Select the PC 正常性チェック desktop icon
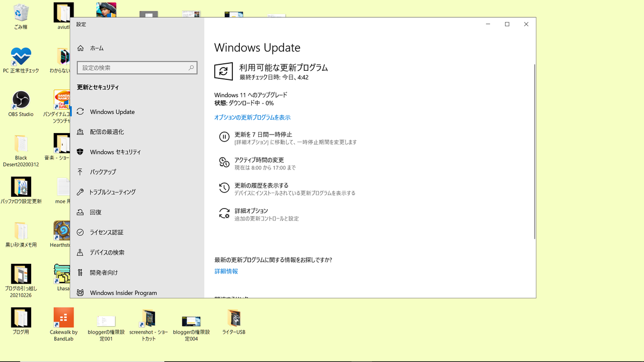The width and height of the screenshot is (644, 362). point(21,57)
